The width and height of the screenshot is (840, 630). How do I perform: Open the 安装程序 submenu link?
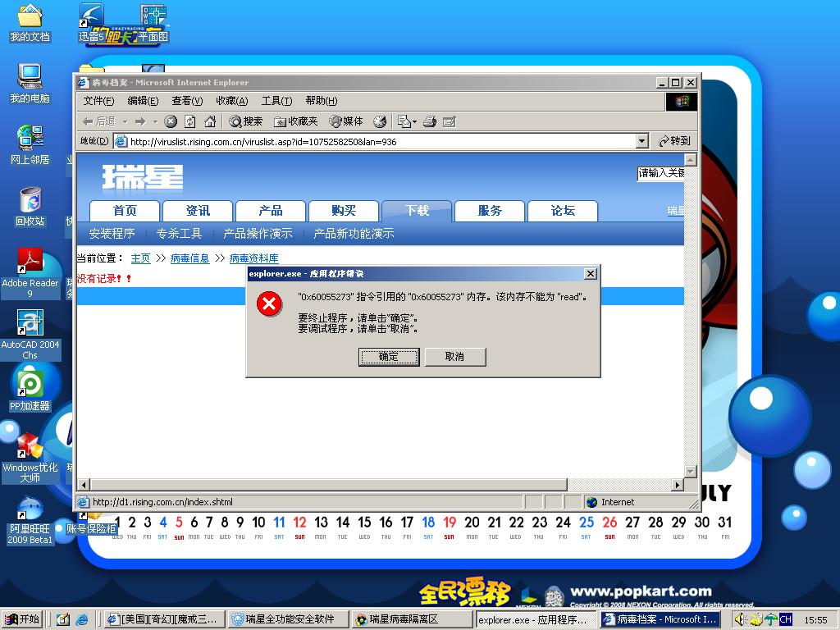tap(112, 234)
